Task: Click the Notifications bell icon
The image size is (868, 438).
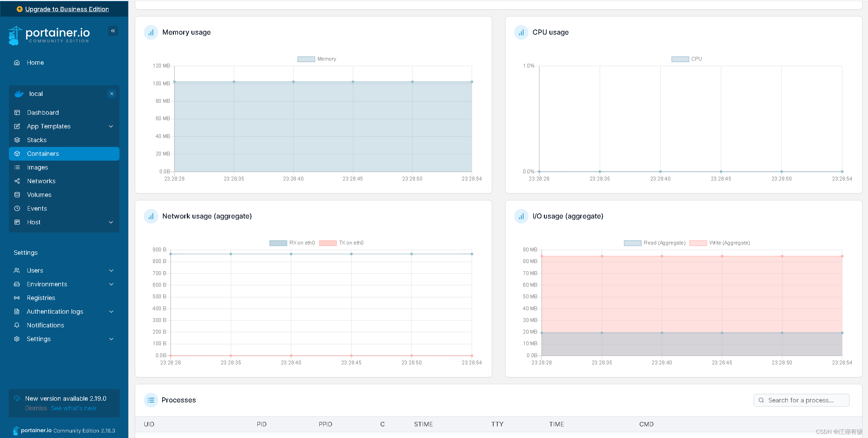Action: pyautogui.click(x=17, y=325)
